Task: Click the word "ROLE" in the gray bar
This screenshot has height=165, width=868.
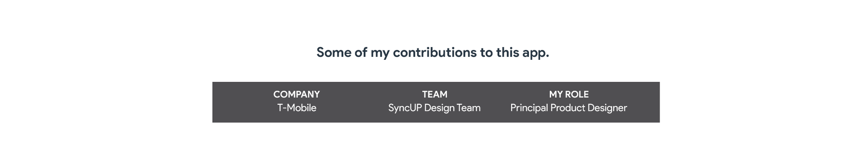Action: [x=577, y=94]
